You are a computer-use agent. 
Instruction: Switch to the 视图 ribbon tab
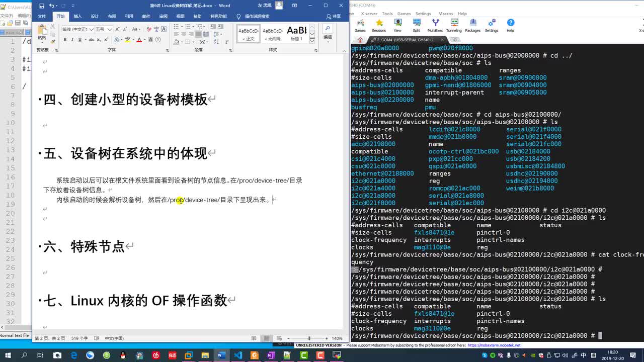[180, 16]
